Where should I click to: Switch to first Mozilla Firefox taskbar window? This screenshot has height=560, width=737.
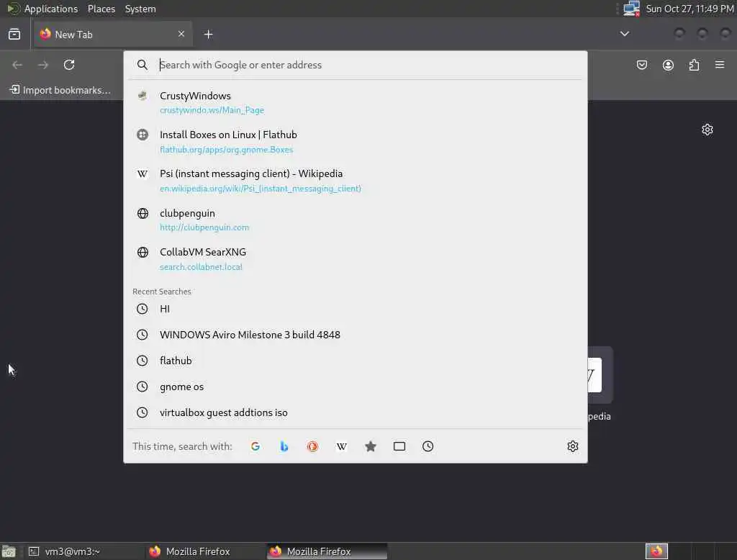click(204, 551)
